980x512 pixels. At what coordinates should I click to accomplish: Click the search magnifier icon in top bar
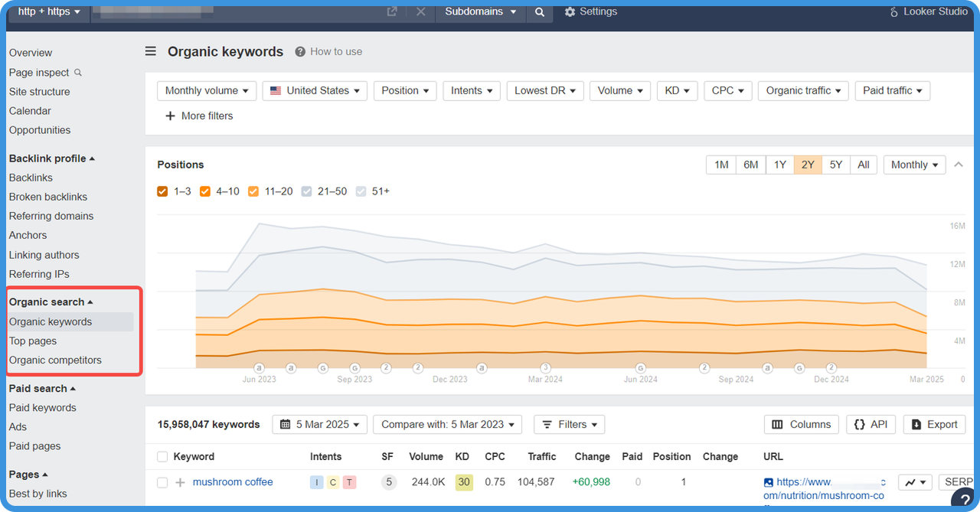(540, 12)
